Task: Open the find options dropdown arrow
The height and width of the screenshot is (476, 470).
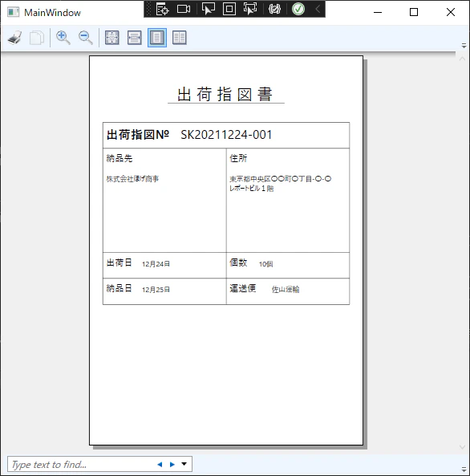Action: 184,464
